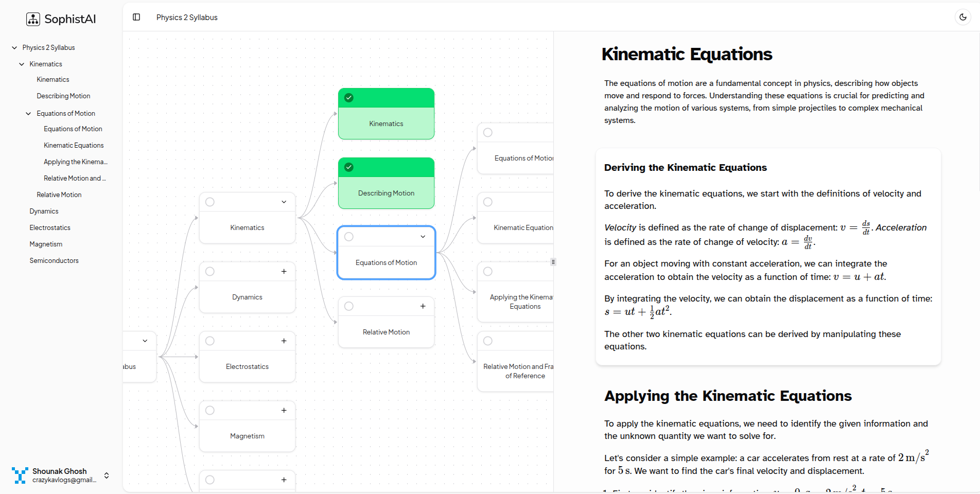
Task: Click the crazykavlogs@gmail email text
Action: 64,480
